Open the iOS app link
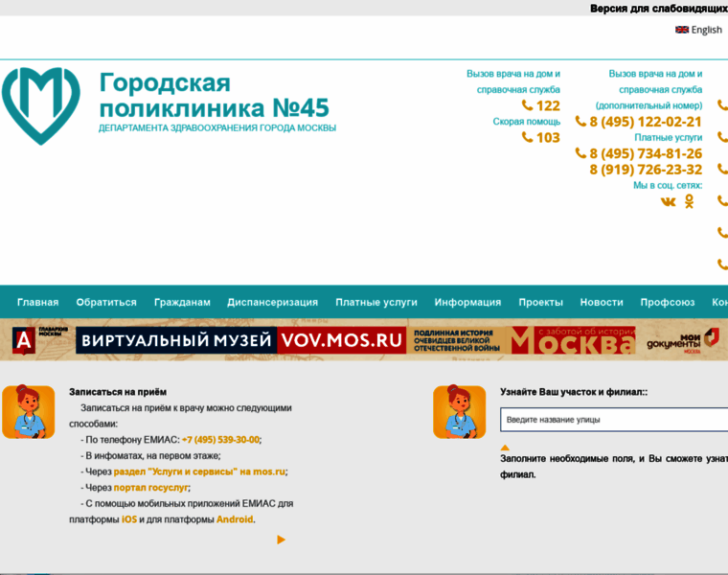 tap(129, 519)
